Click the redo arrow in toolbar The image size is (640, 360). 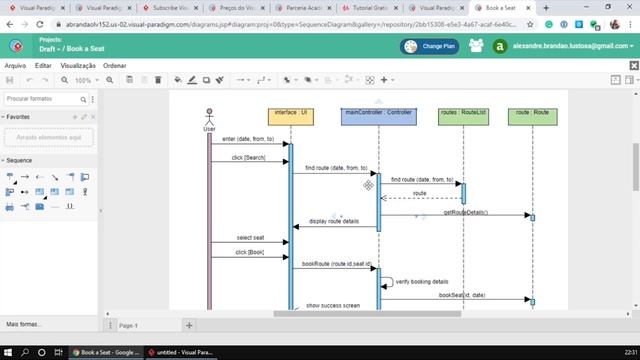click(45, 80)
